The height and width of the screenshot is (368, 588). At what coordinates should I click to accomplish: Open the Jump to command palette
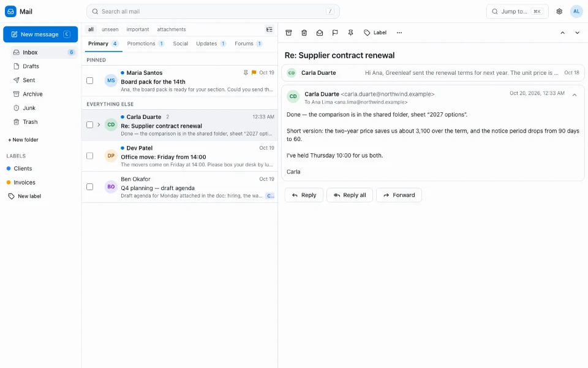click(517, 11)
